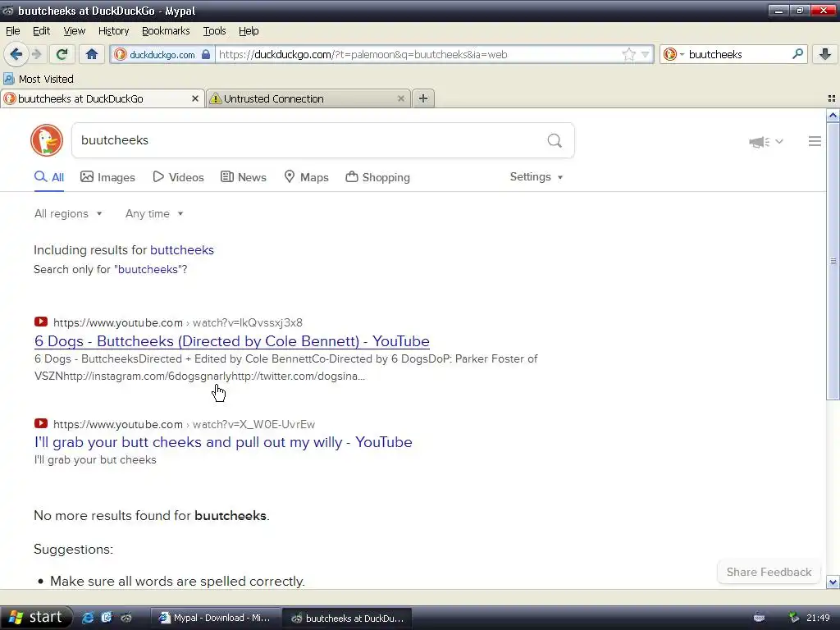Viewport: 840px width, 630px height.
Task: Go back with the Back arrow button
Action: (16, 54)
